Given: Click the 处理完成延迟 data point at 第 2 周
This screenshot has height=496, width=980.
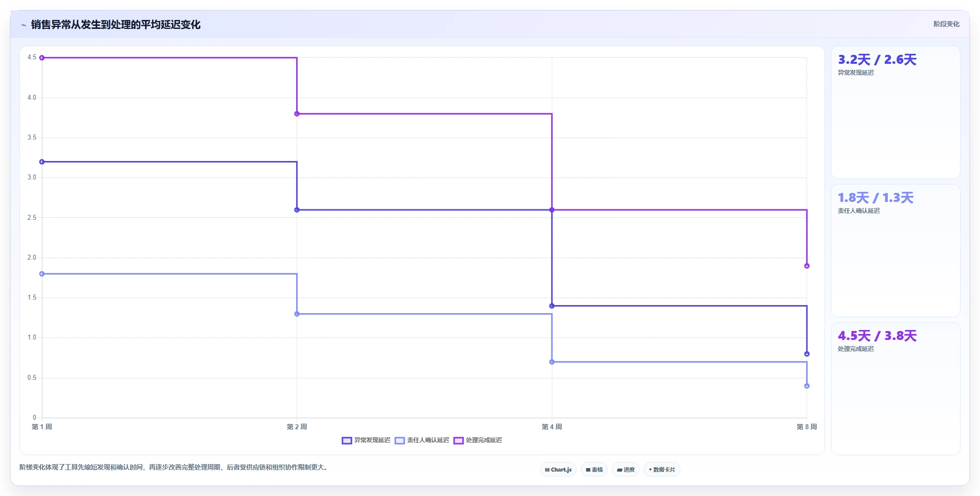Looking at the screenshot, I should click(x=297, y=114).
